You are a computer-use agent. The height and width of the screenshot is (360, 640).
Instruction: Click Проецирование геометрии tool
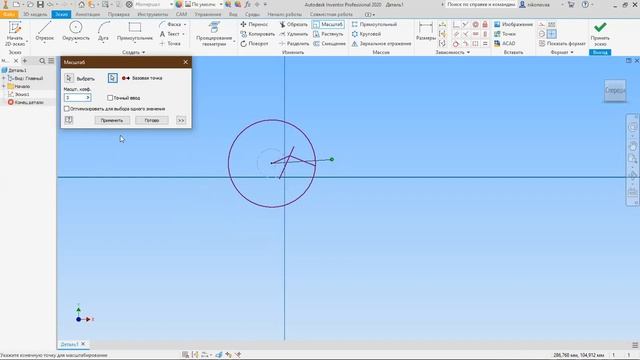(x=214, y=33)
